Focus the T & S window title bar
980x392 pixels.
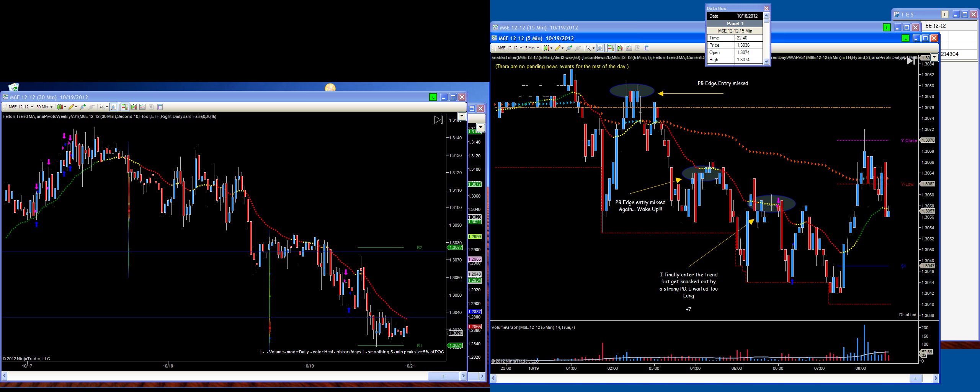(x=907, y=15)
